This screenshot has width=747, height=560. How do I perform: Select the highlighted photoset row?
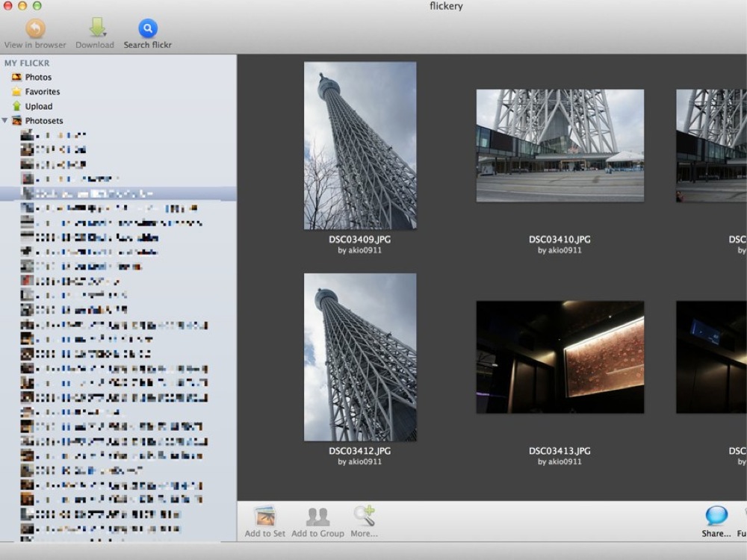click(118, 193)
